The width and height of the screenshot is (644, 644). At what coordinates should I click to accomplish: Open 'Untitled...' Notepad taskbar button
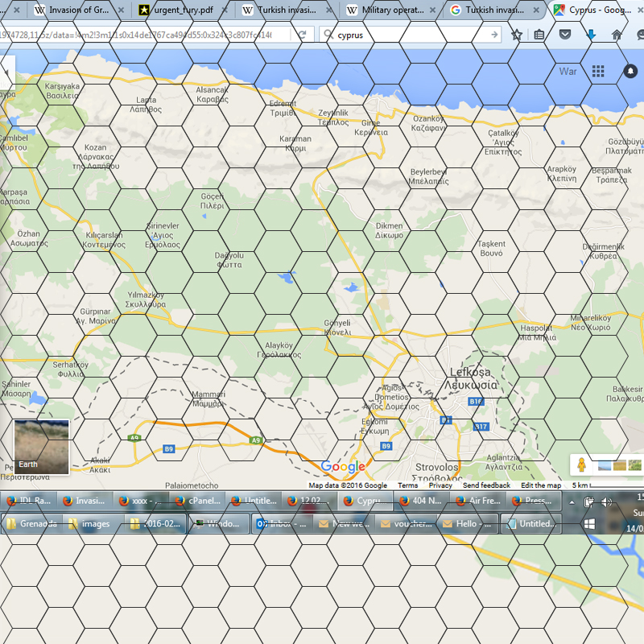point(530,524)
